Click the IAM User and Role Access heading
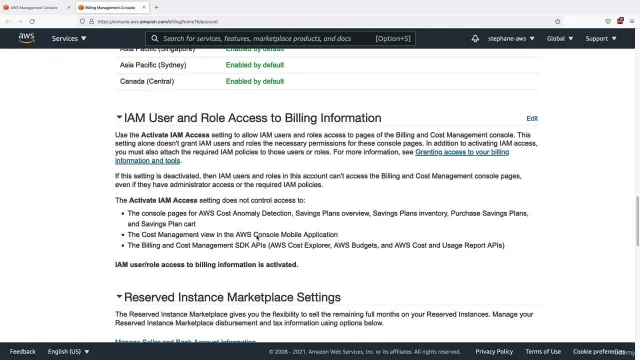The image size is (640, 360). click(253, 118)
